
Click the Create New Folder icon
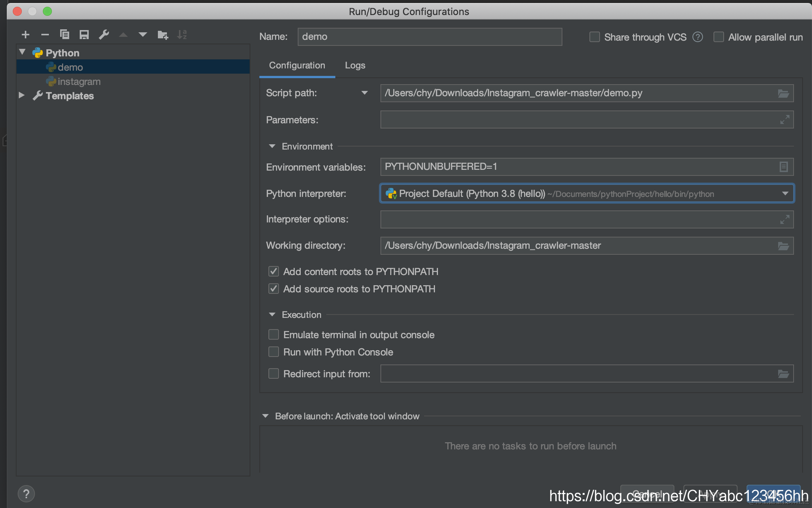(162, 35)
